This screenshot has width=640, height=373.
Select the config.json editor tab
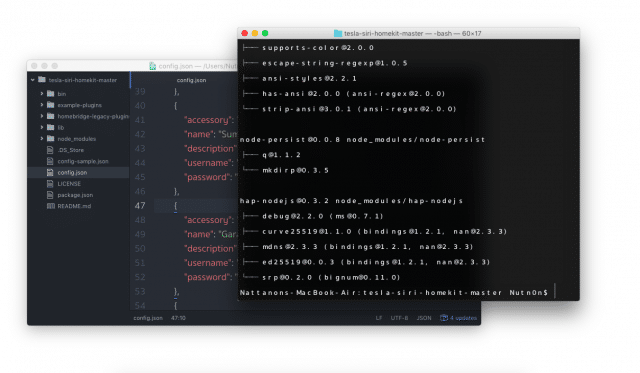pos(191,80)
